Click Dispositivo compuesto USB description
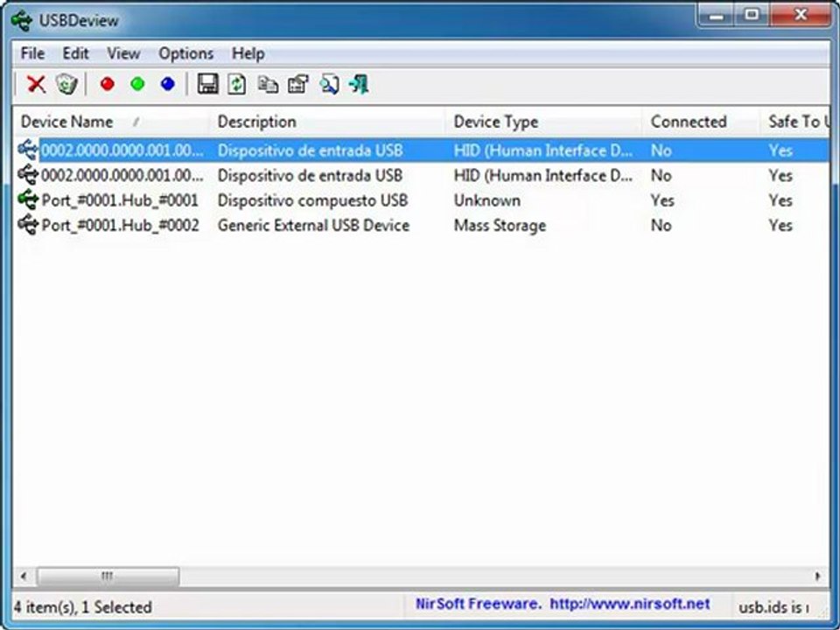The image size is (840, 630). coord(313,200)
